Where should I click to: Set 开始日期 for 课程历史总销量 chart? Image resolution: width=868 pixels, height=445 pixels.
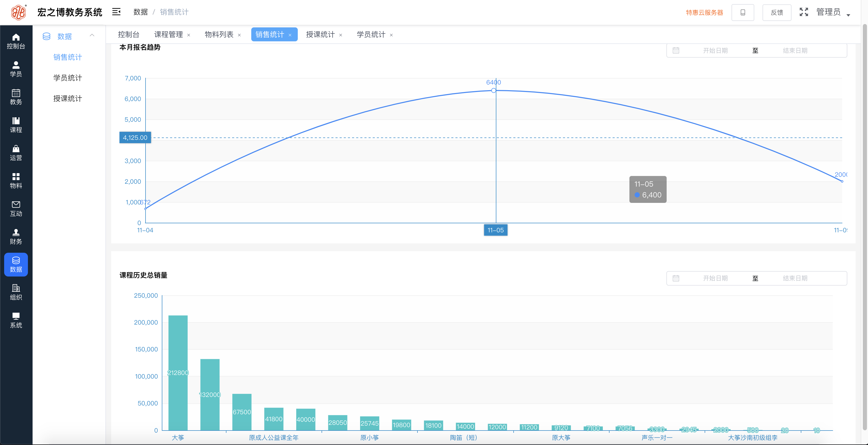pyautogui.click(x=715, y=278)
